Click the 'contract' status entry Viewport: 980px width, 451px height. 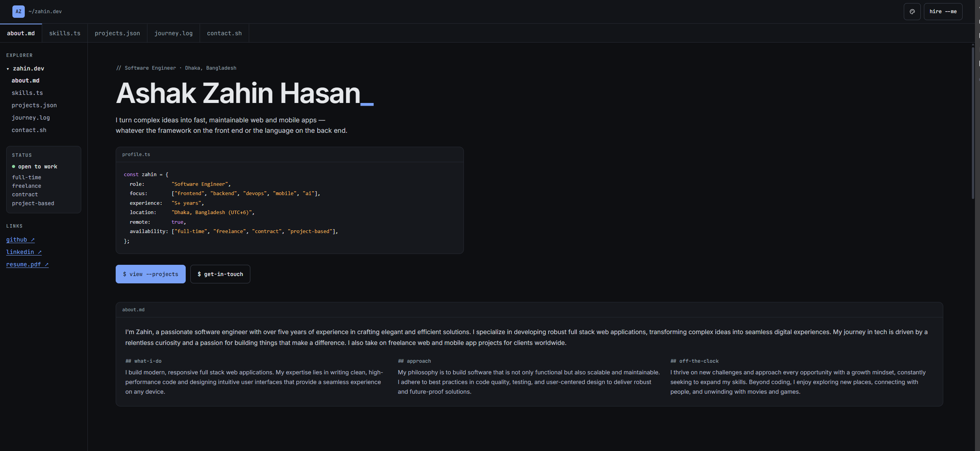(25, 194)
